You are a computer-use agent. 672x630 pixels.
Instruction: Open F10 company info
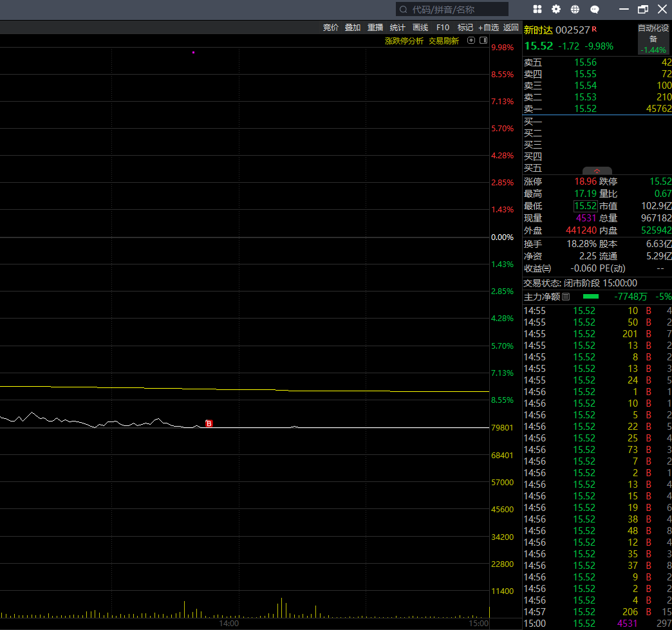443,28
